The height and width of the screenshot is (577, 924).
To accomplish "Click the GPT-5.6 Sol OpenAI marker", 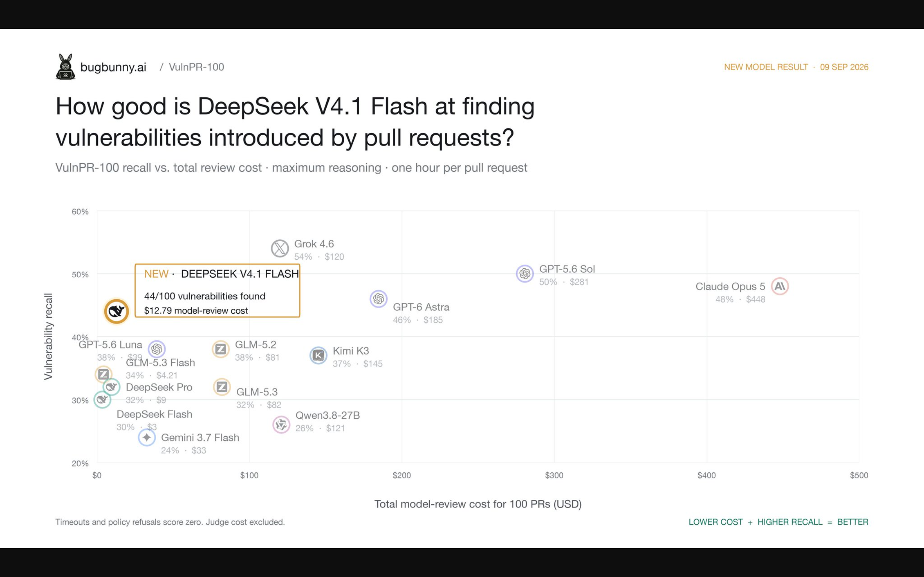I will click(x=524, y=274).
